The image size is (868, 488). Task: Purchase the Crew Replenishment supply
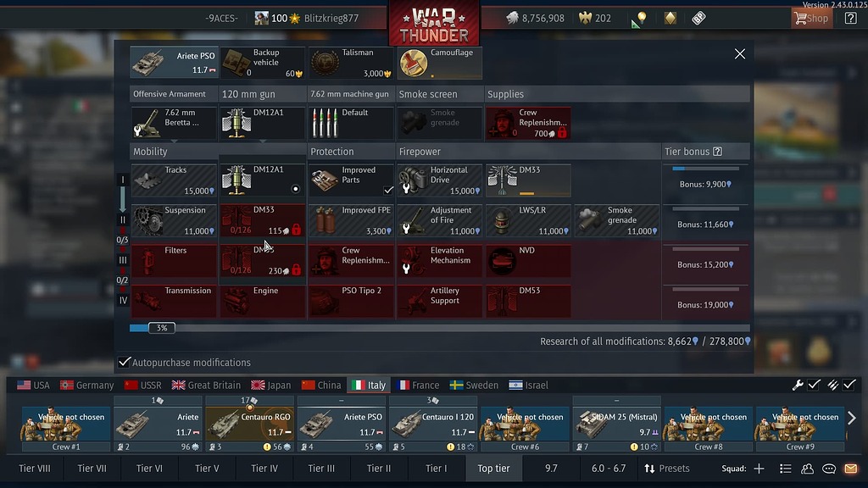point(528,123)
